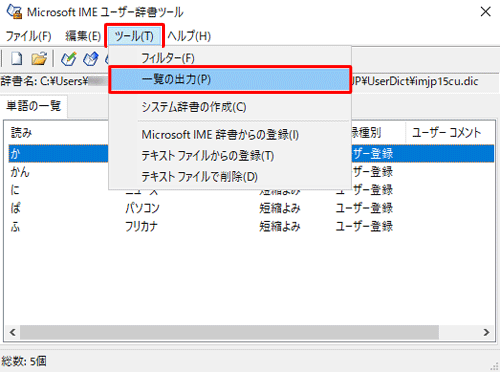Click 短縮よみ in the パソコン row
This screenshot has height=372, width=500.
[x=280, y=208]
